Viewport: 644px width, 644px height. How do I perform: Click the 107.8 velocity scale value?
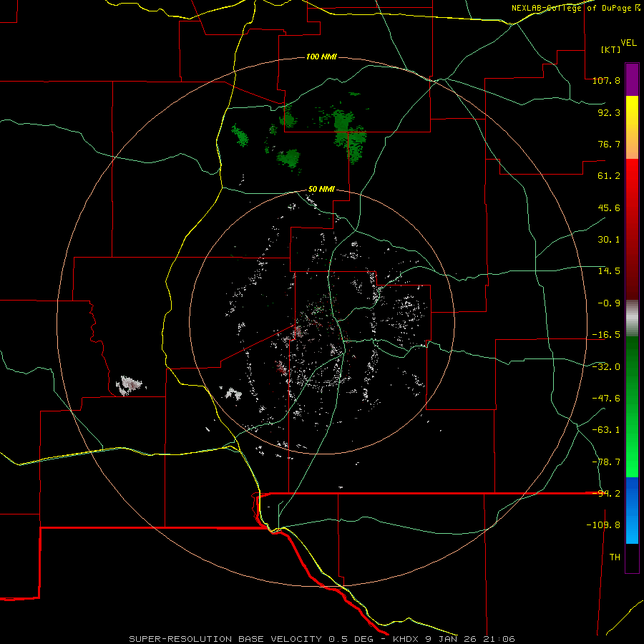coord(606,80)
